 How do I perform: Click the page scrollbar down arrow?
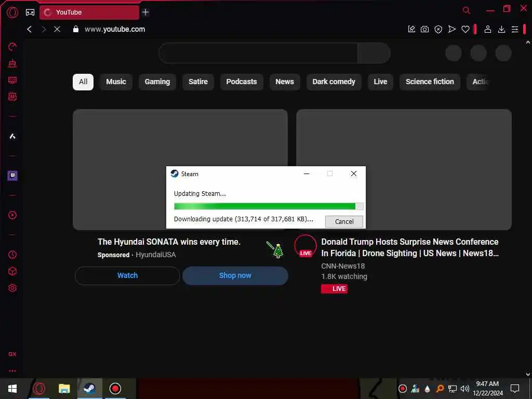528,375
